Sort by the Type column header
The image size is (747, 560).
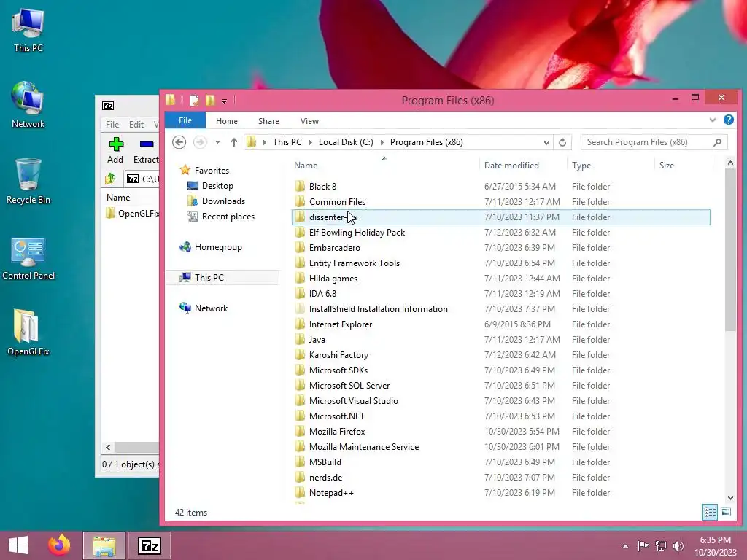point(611,166)
